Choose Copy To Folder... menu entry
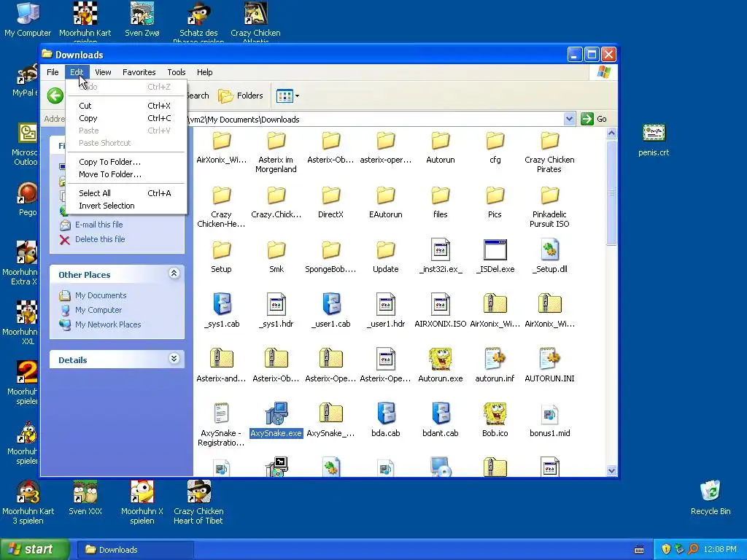Viewport: 747px width, 560px height. 125,162
